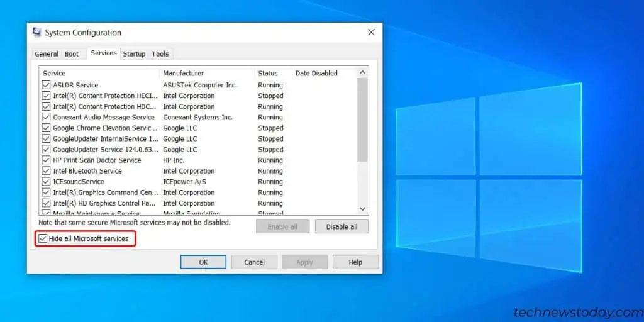The width and height of the screenshot is (644, 322).
Task: Click the Date Disabled column header
Action: tap(325, 73)
